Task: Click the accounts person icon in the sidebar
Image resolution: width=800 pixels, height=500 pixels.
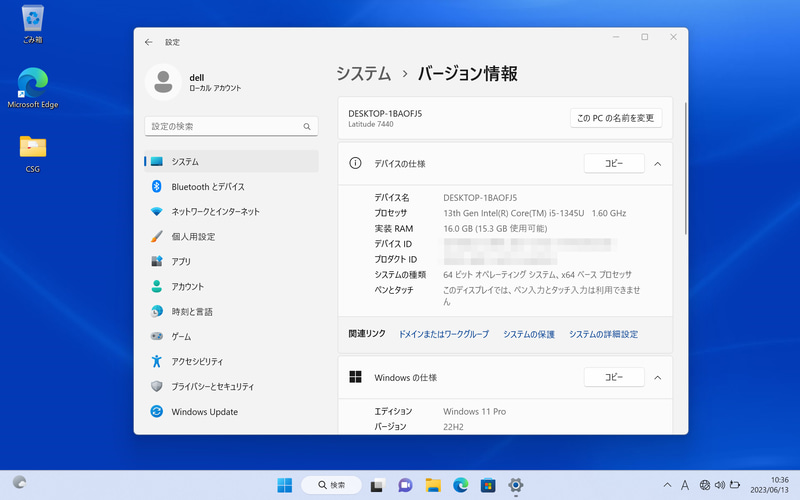Action: coord(157,286)
